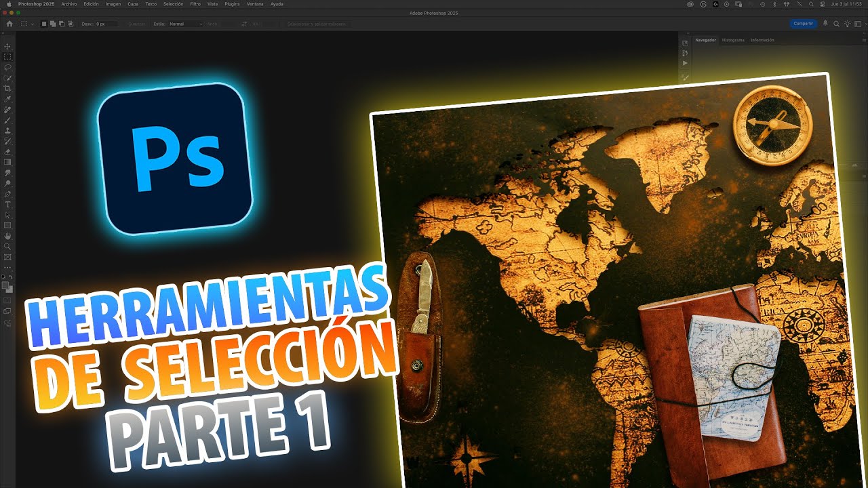Pick the foreground color swatch
This screenshot has height=488, width=868.
click(7, 285)
